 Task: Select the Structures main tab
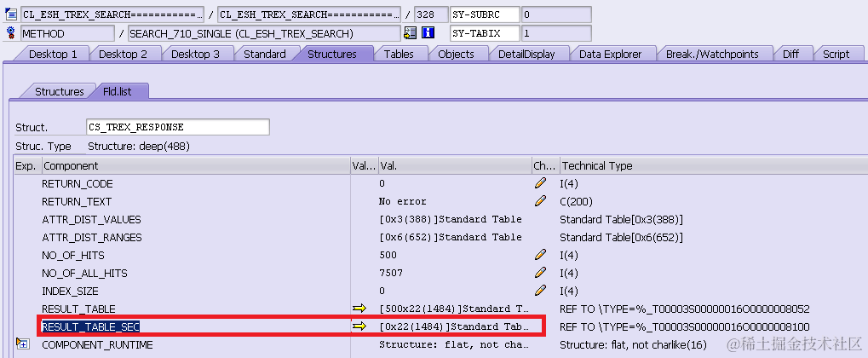click(x=332, y=55)
